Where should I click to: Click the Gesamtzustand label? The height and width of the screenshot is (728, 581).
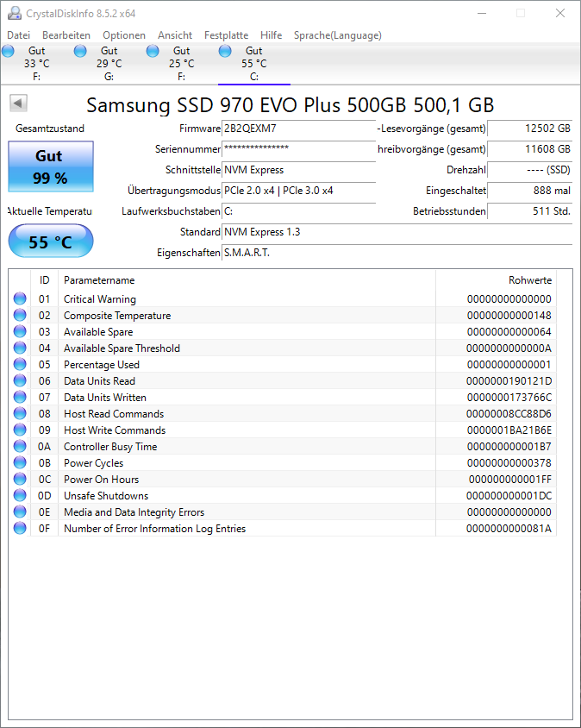pyautogui.click(x=50, y=129)
